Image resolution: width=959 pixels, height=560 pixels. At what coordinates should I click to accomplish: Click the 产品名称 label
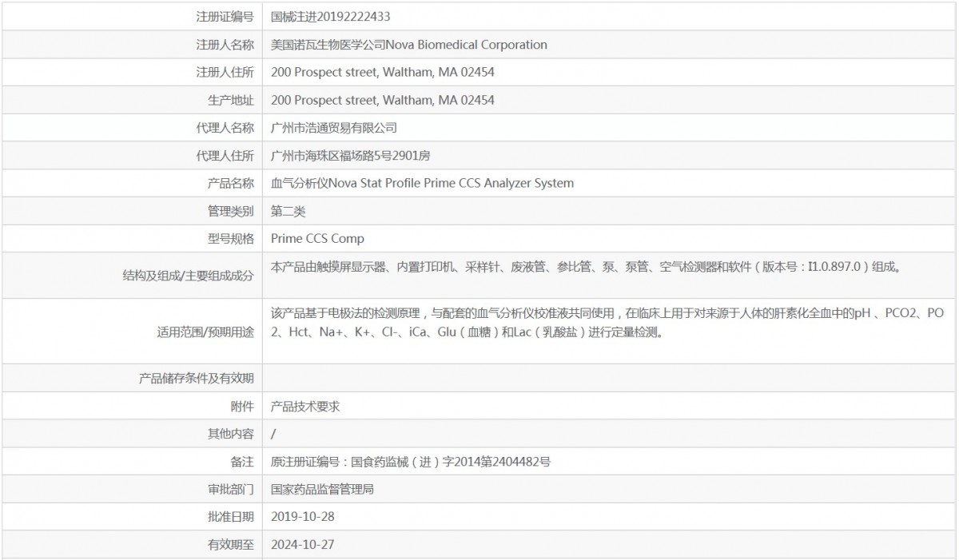(231, 184)
